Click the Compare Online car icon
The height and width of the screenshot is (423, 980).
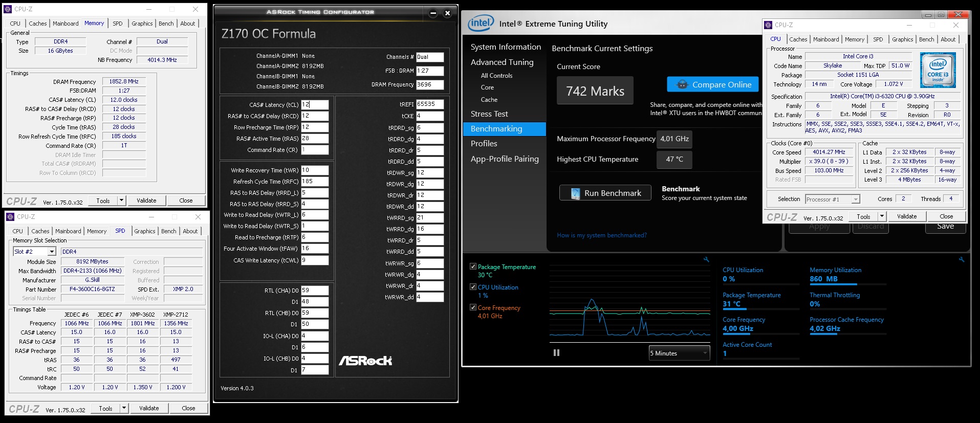[x=682, y=84]
